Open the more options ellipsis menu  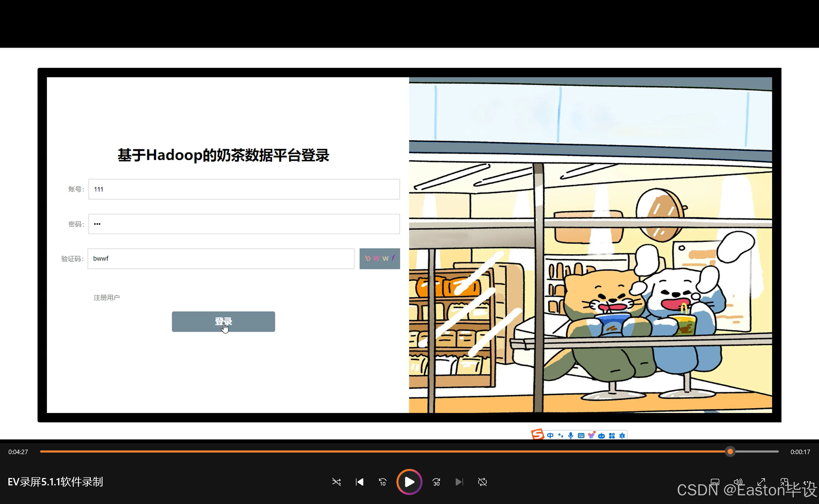click(x=807, y=482)
